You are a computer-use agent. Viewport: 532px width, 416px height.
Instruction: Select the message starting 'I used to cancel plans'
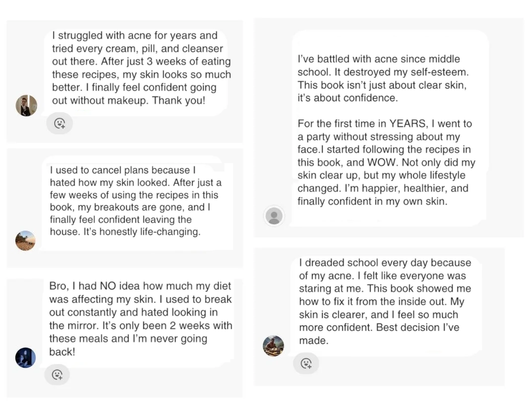(x=135, y=201)
